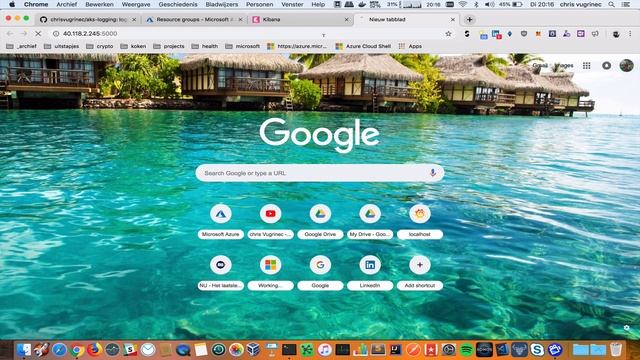640x360 pixels.
Task: Switch to the chrisvugrinec/aks-logging GitHub tab
Action: (x=88, y=19)
